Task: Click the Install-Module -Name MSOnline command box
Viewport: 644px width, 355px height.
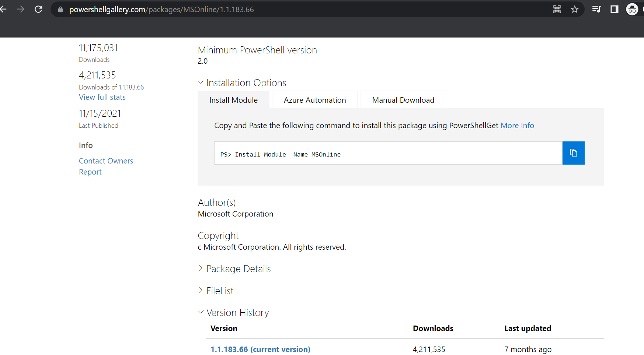Action: tap(388, 153)
